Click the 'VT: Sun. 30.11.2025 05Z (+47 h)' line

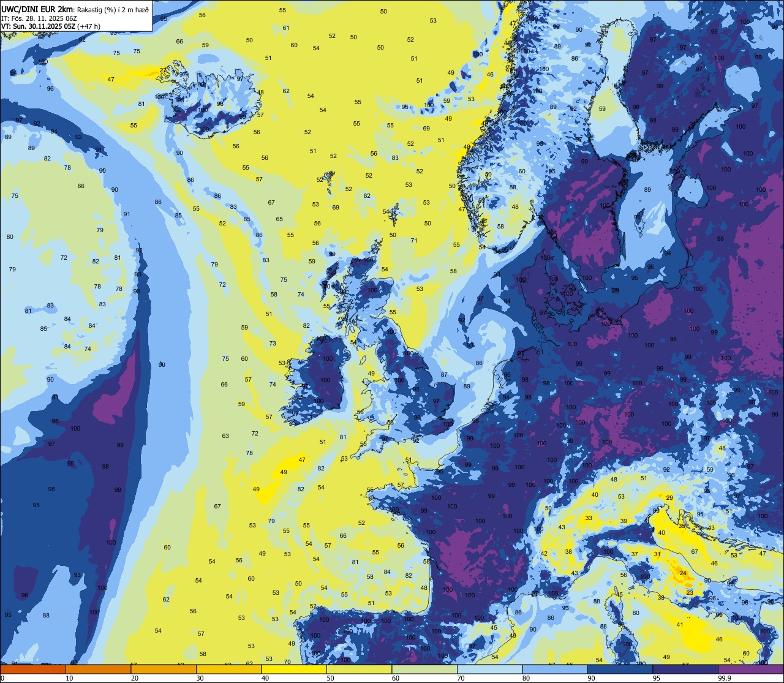tap(51, 26)
